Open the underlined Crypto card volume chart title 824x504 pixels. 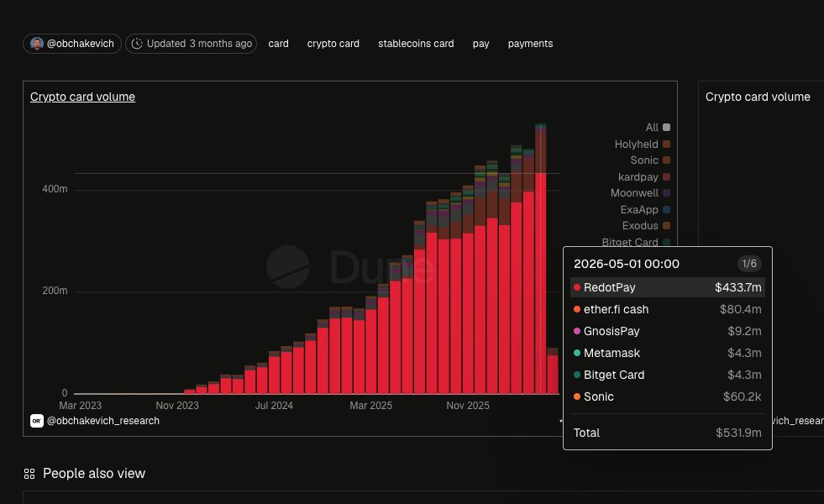click(82, 97)
